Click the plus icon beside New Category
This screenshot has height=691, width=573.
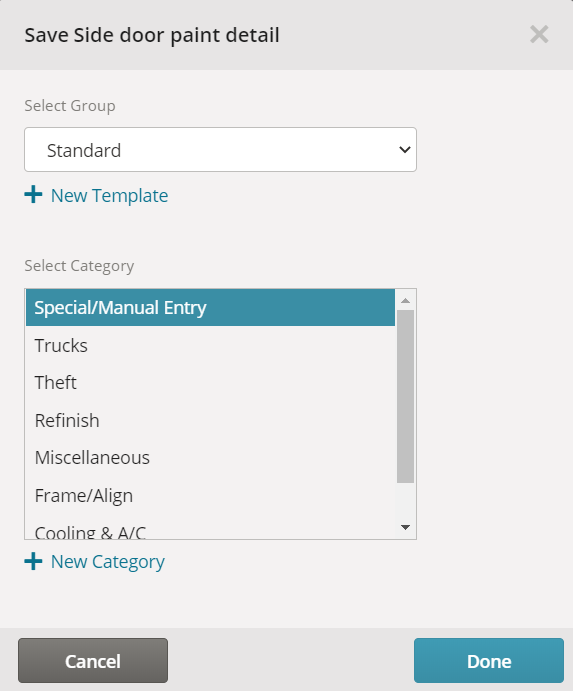[33, 561]
